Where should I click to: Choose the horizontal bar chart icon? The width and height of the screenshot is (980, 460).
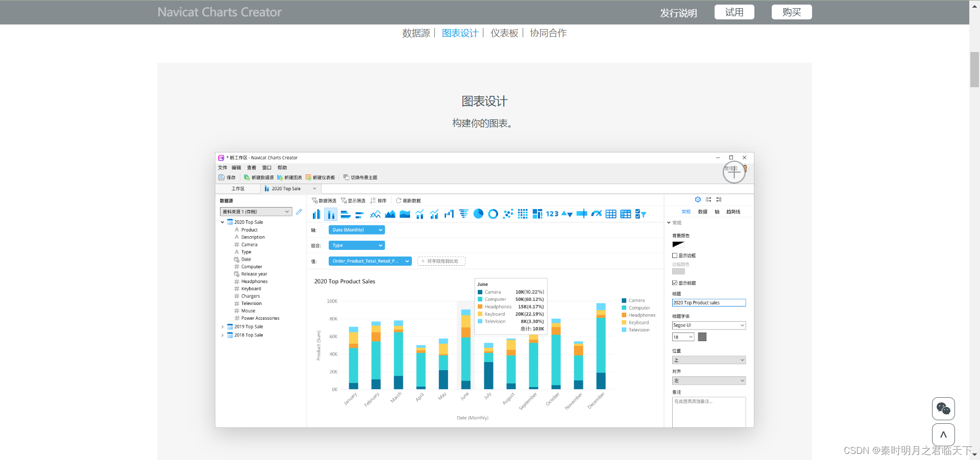click(x=346, y=214)
